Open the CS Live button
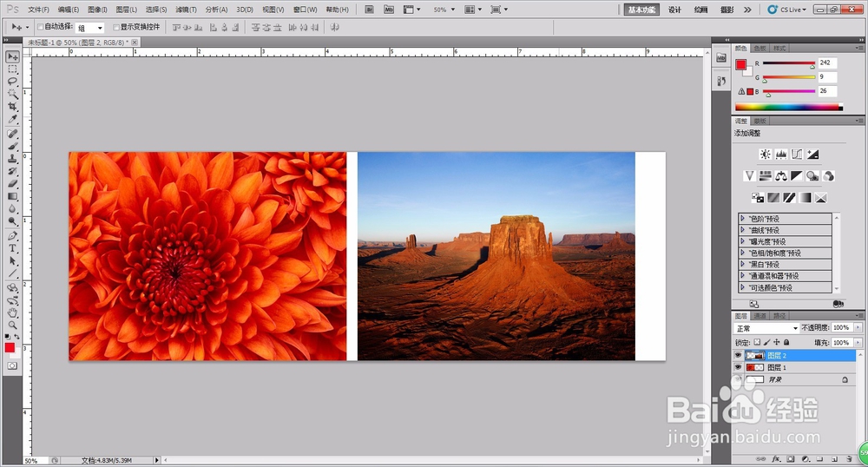 (x=787, y=10)
